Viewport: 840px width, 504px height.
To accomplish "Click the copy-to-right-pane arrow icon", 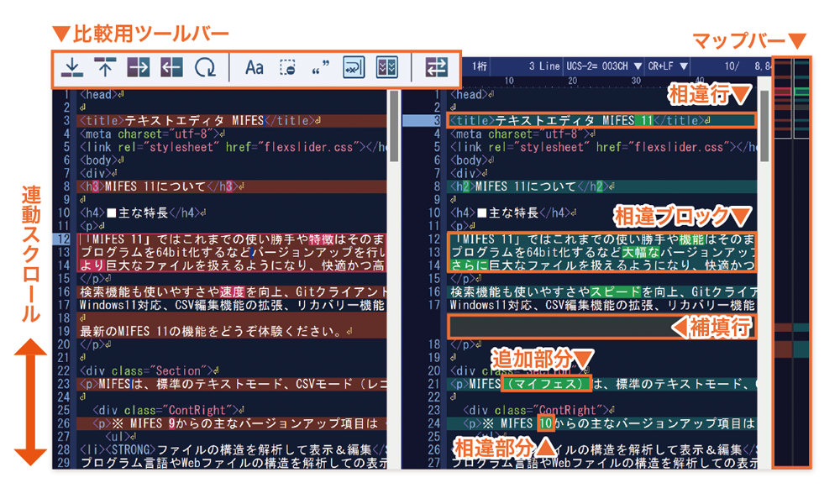I will click(138, 67).
